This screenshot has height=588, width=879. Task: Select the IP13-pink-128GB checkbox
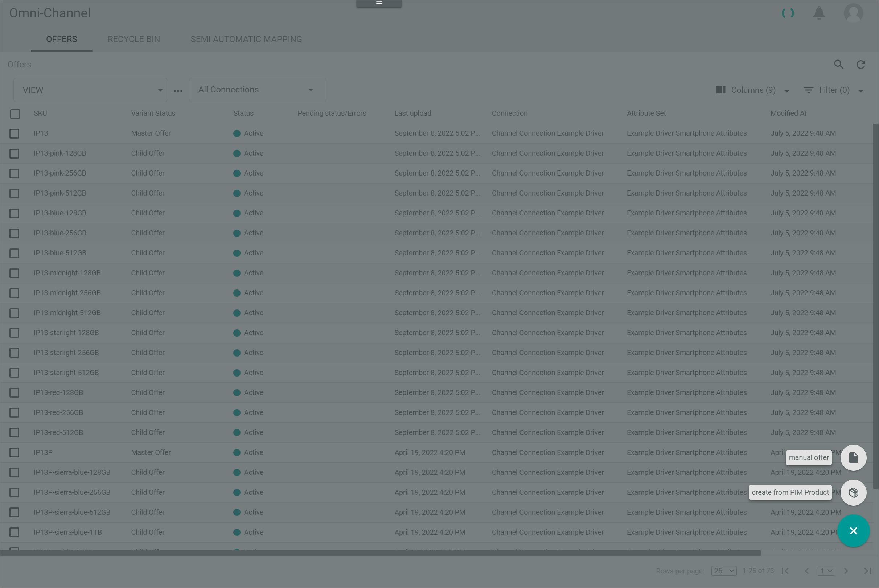point(14,153)
